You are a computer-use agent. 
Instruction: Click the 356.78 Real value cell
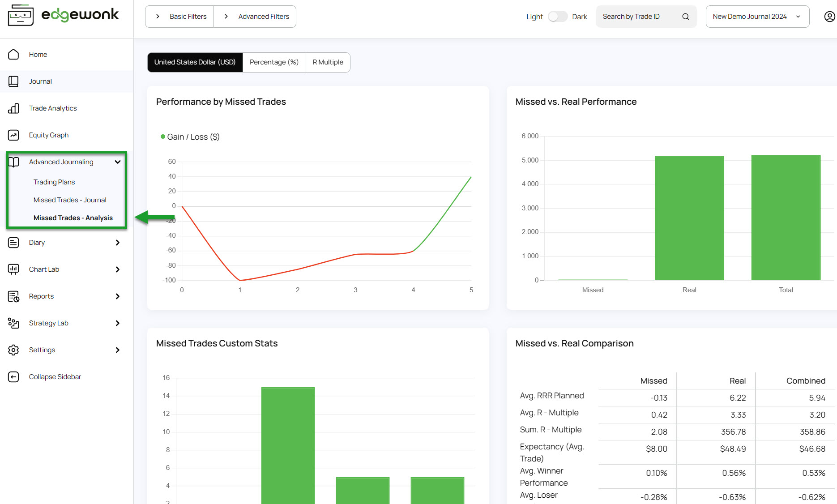[733, 432]
